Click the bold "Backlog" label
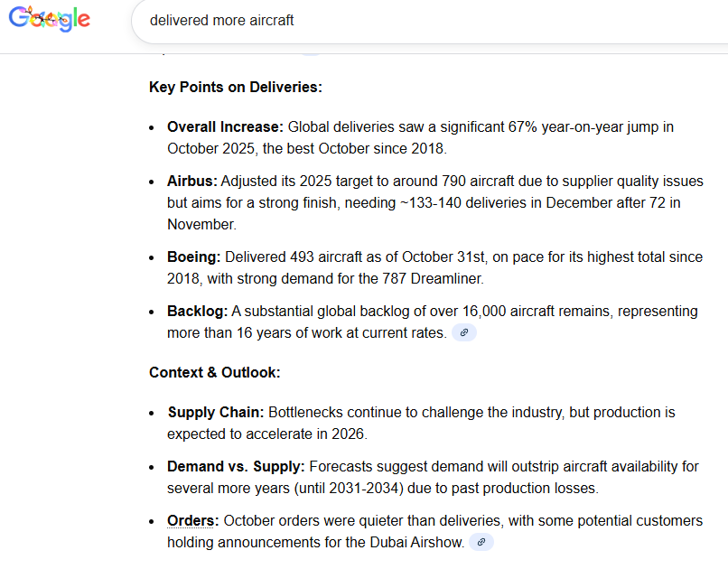Image resolution: width=728 pixels, height=569 pixels. (197, 311)
